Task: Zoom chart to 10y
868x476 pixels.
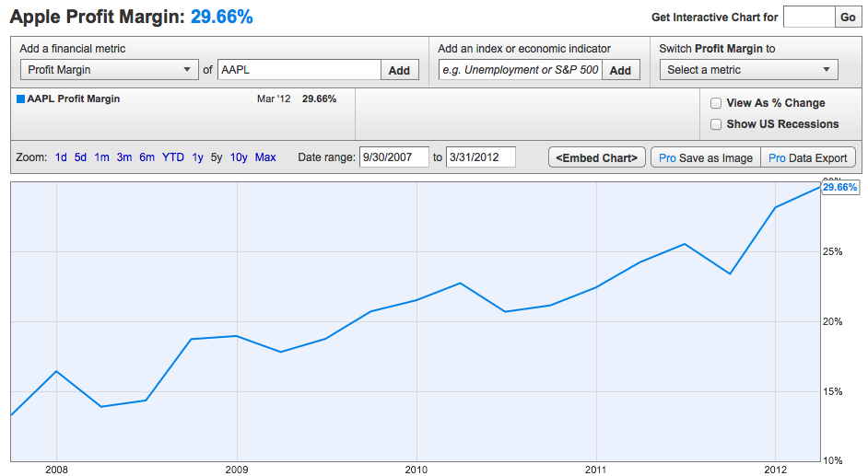Action: (239, 157)
